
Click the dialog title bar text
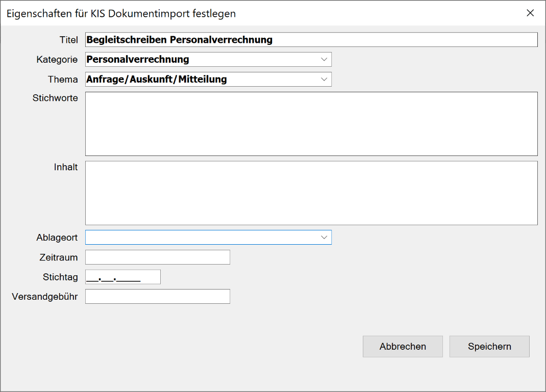pyautogui.click(x=120, y=13)
